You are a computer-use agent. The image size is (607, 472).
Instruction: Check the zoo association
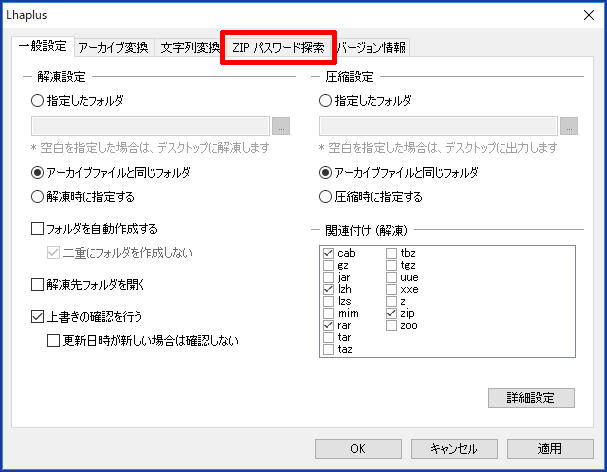point(391,325)
